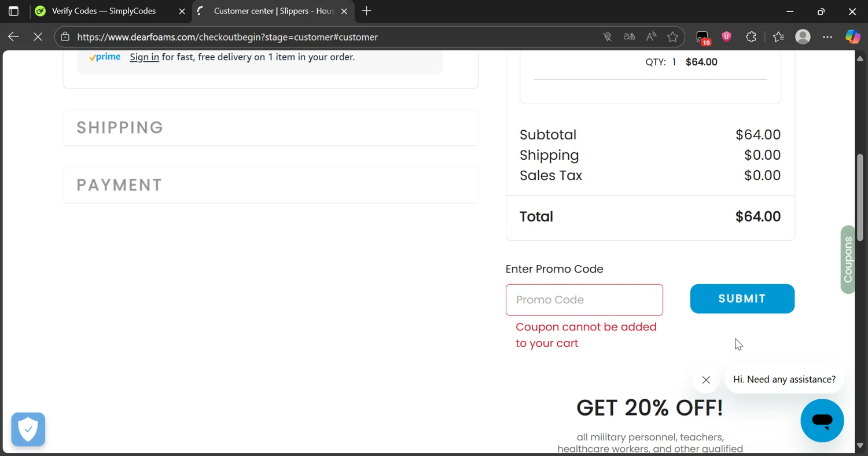Screen dimensions: 868x456
Task: Stop loading the page
Action: point(38,37)
